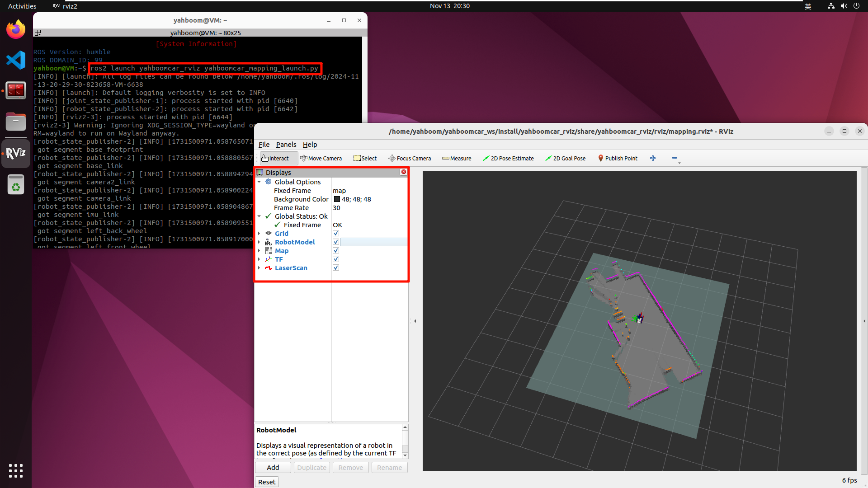Expand the TF display node
This screenshot has height=488, width=868.
pyautogui.click(x=259, y=259)
